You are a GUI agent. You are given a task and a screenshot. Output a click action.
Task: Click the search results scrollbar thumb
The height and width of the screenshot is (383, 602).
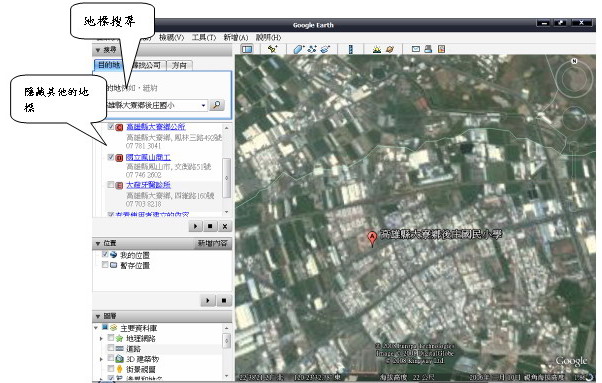tap(227, 178)
